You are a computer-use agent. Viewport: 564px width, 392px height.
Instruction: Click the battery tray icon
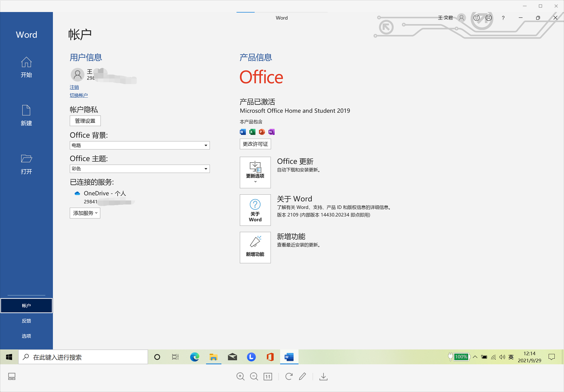click(x=484, y=357)
